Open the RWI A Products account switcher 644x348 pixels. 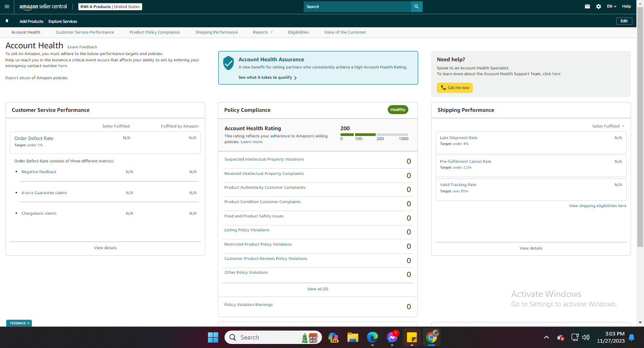[x=110, y=7]
